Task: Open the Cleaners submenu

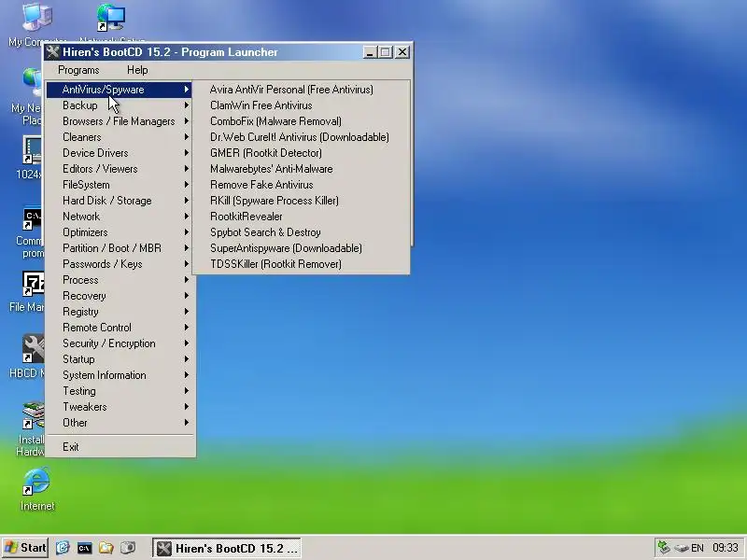Action: [120, 137]
